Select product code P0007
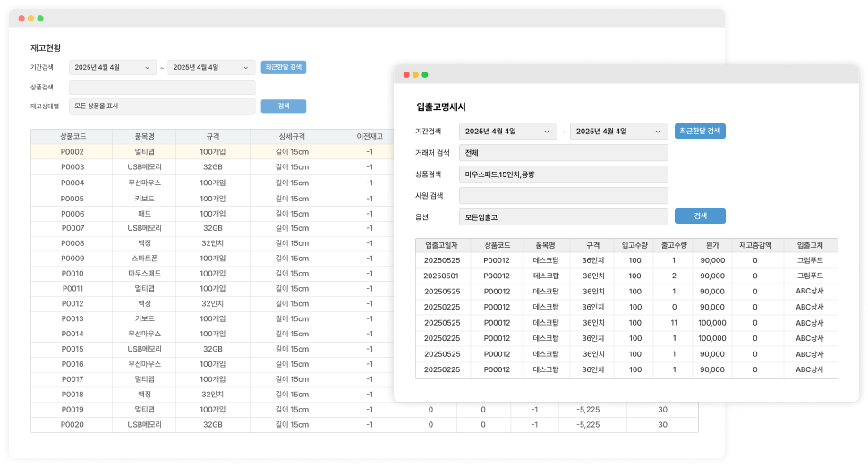Image resolution: width=868 pixels, height=467 pixels. point(72,228)
